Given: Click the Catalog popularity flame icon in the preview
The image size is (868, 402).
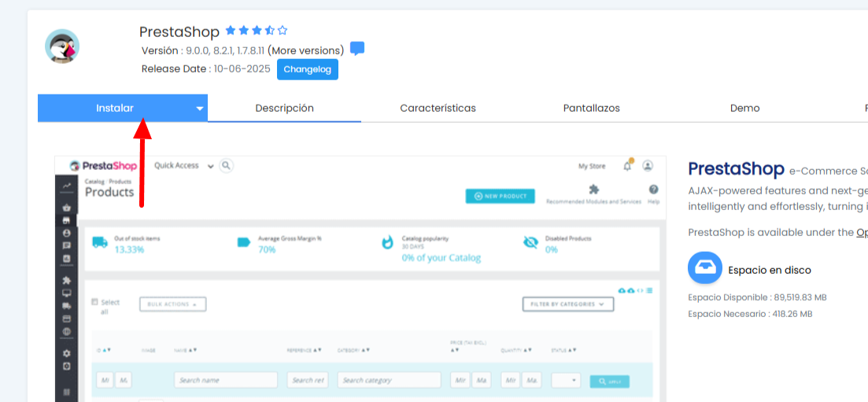Looking at the screenshot, I should (x=387, y=242).
